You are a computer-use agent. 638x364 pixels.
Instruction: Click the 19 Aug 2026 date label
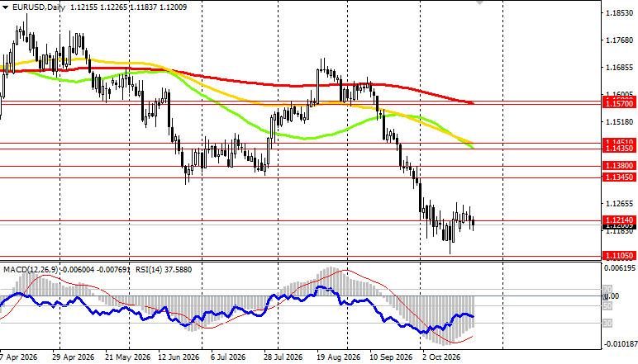(338, 357)
